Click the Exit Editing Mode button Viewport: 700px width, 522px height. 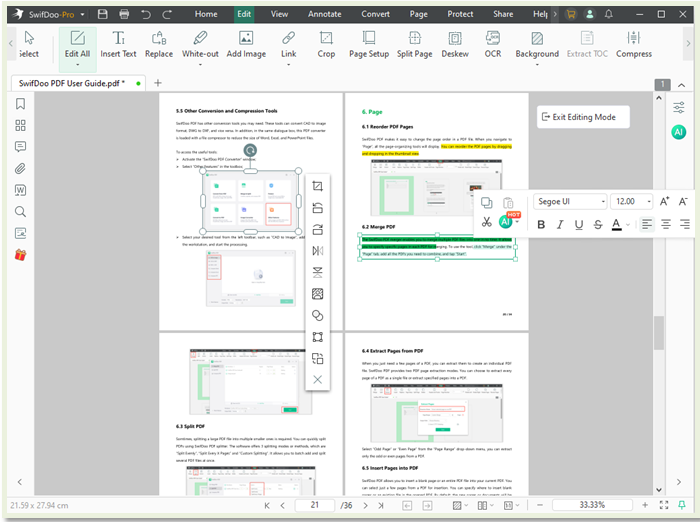pyautogui.click(x=583, y=117)
